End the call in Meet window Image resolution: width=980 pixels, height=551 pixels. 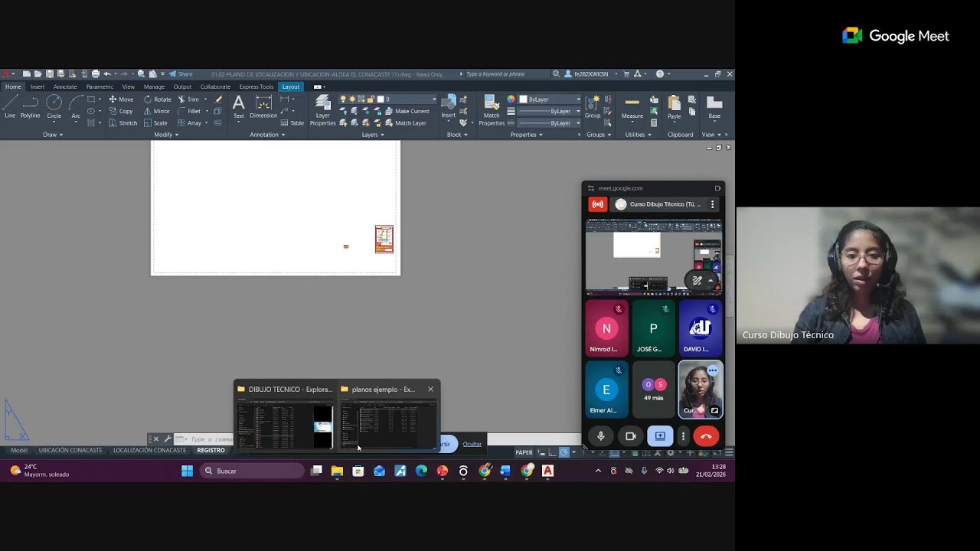click(706, 436)
